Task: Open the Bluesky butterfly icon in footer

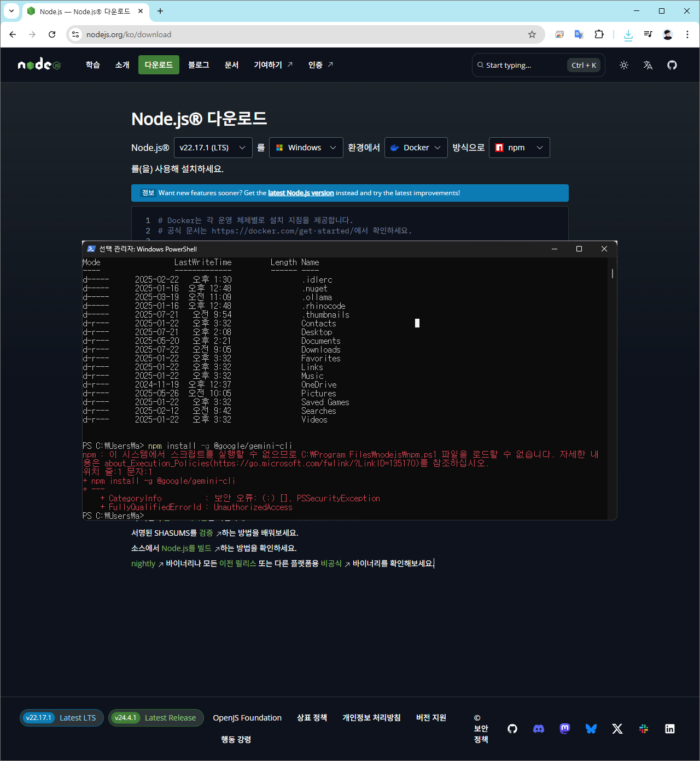Action: click(x=591, y=729)
